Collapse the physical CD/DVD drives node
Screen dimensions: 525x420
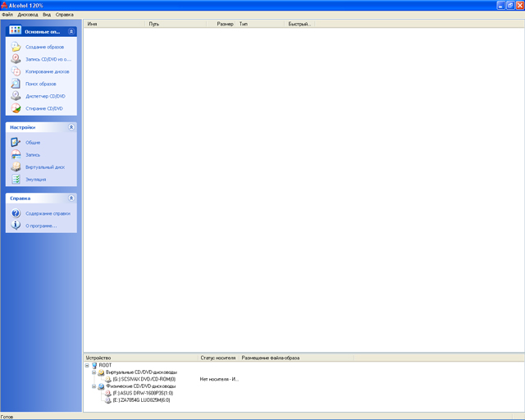click(x=94, y=386)
